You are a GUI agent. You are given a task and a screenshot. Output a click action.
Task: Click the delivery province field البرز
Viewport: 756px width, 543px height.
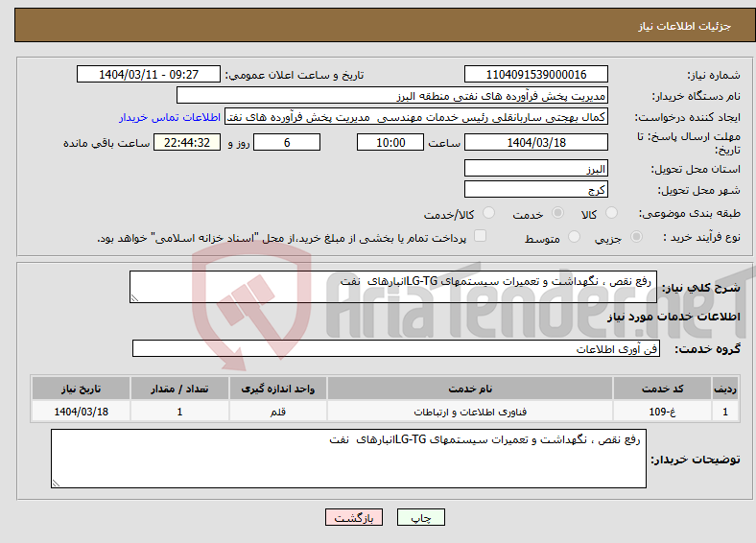click(535, 168)
